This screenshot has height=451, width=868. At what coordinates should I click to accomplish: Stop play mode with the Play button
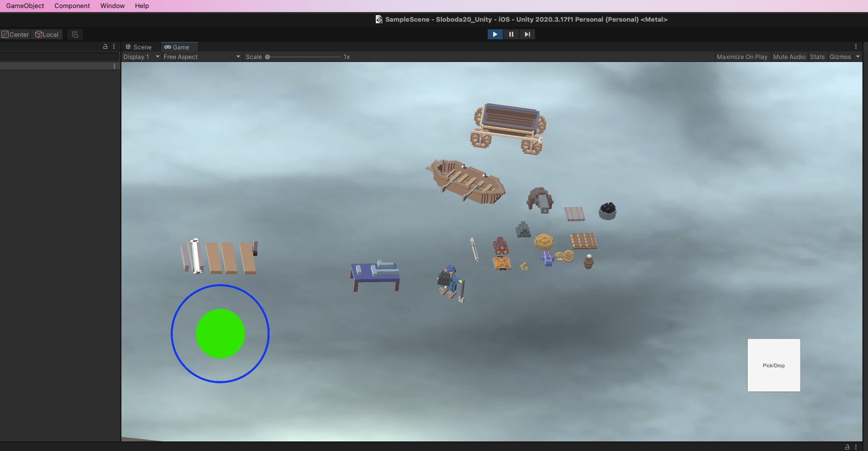(495, 34)
